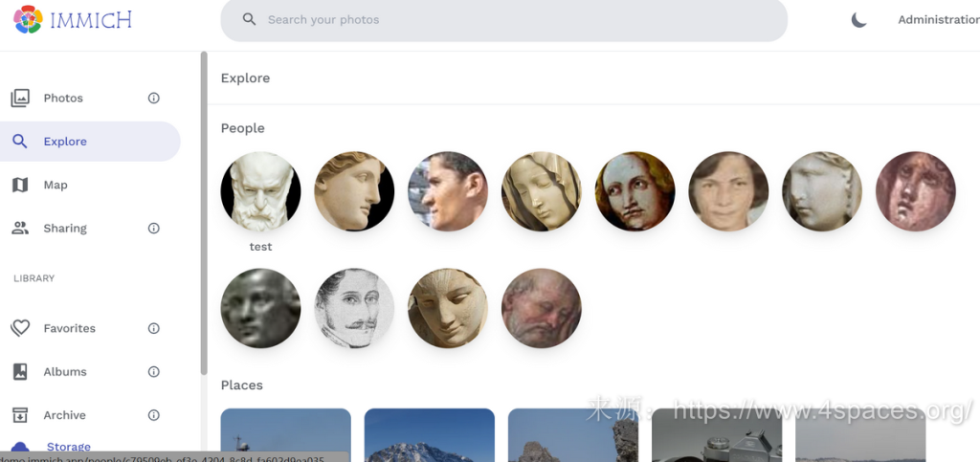Screen dimensions: 980x462
Task: Toggle dark mode moon icon
Action: [x=858, y=19]
